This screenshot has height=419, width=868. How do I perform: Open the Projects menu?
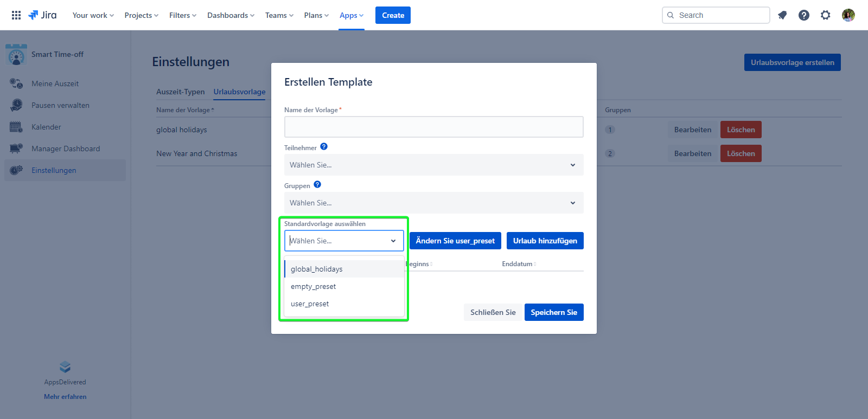(141, 15)
